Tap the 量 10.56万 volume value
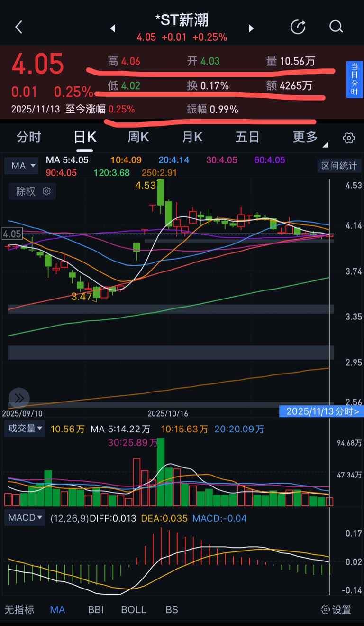The image size is (364, 626). pyautogui.click(x=291, y=61)
